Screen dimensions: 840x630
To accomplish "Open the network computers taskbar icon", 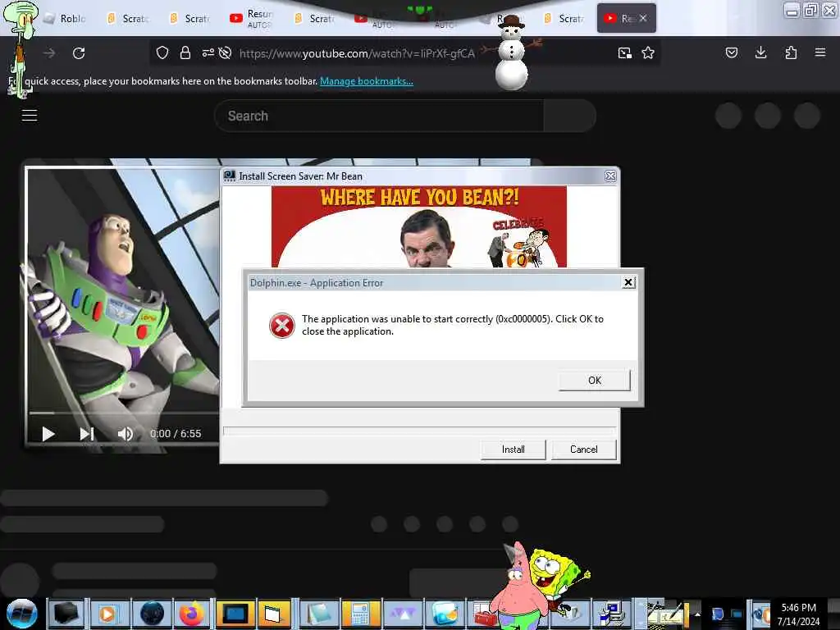I will [x=610, y=614].
